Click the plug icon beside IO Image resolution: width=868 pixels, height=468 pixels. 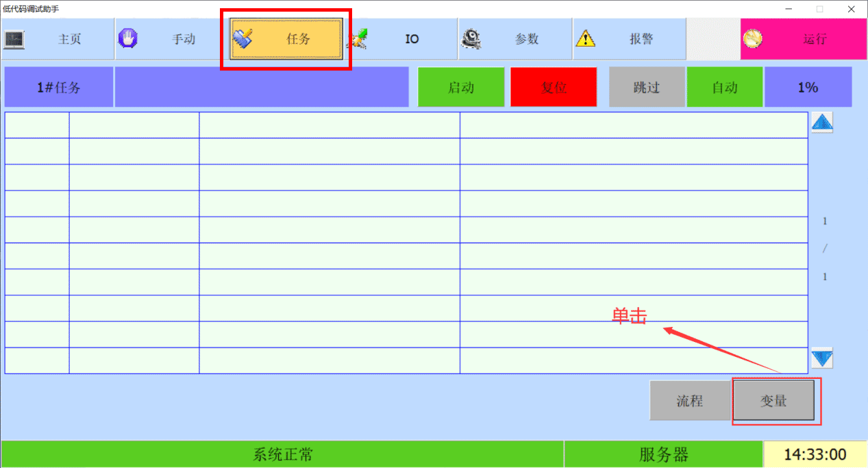click(357, 39)
